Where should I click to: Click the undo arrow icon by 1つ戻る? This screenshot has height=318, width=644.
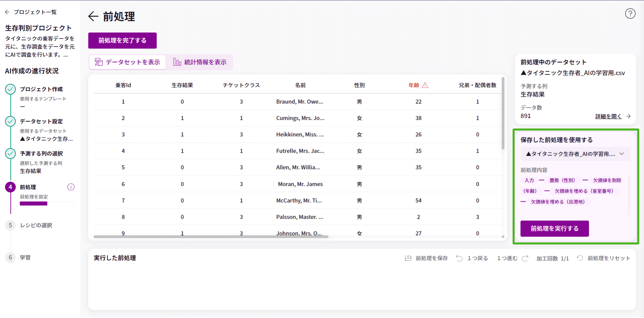point(459,258)
